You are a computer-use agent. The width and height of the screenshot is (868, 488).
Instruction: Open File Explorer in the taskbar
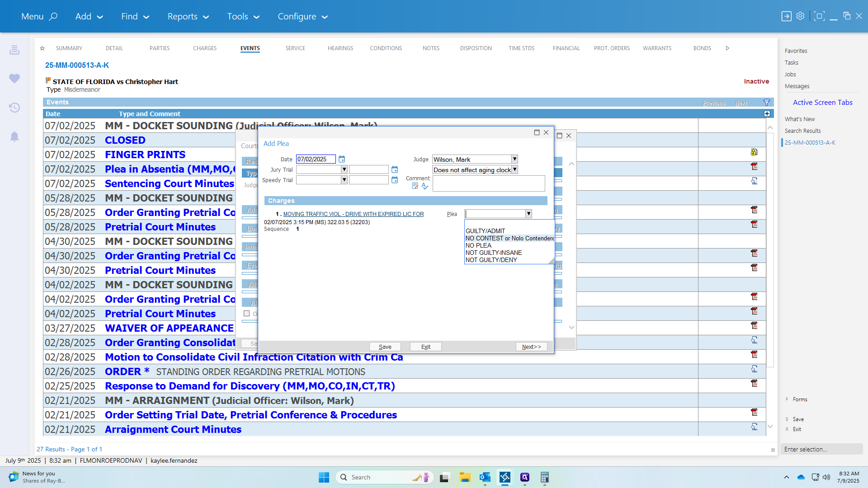pos(465,477)
